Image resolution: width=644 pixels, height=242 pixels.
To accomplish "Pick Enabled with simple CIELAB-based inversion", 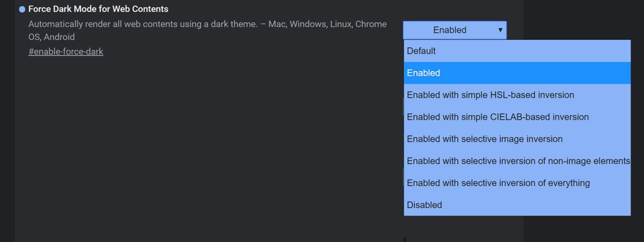I will [517, 117].
